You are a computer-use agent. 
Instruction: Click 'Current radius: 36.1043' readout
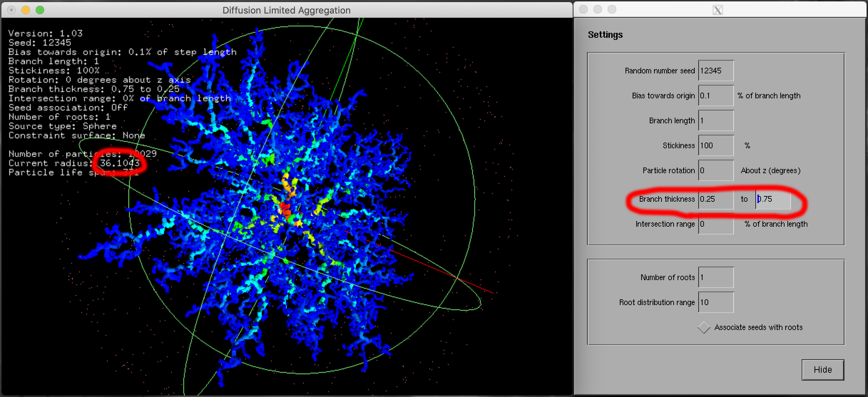[74, 163]
